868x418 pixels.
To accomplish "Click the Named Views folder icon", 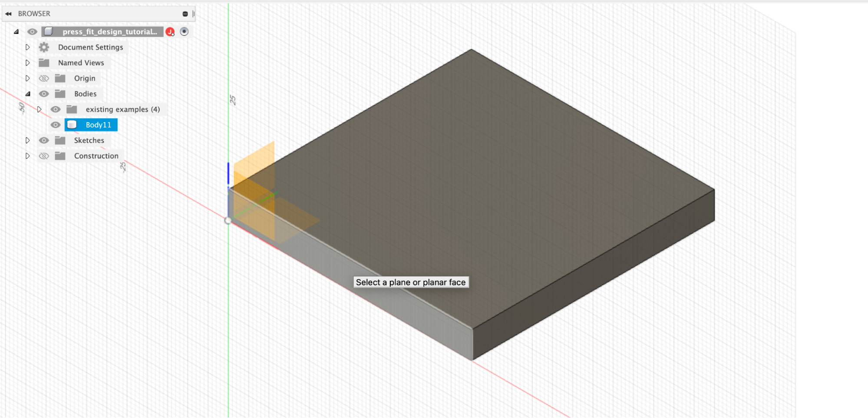I will click(44, 63).
